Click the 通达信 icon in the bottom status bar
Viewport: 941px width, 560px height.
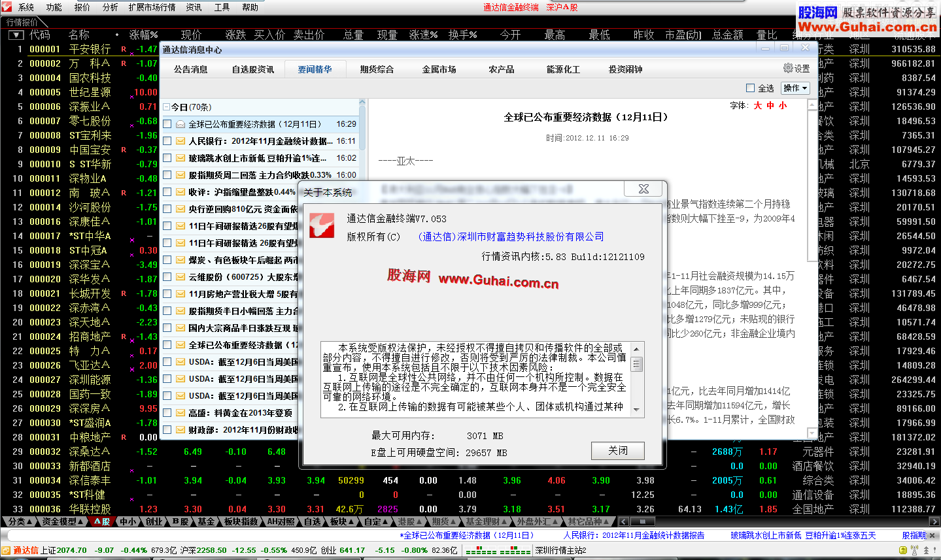pyautogui.click(x=6, y=550)
